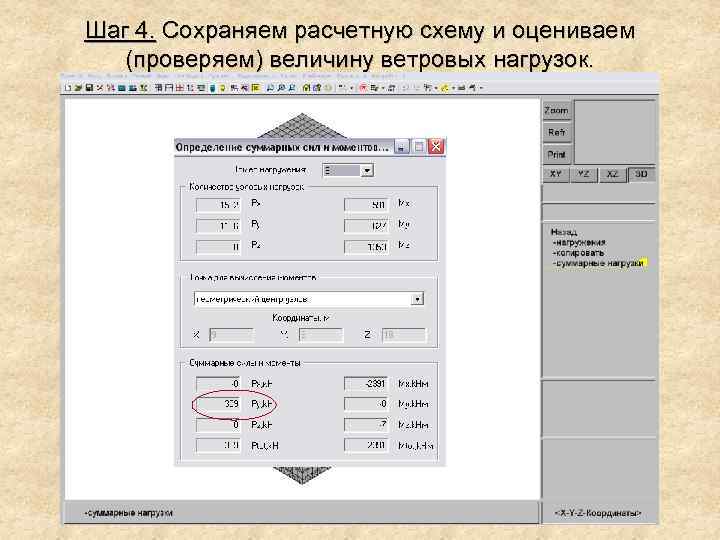Click the Координаты label in dialog

click(x=301, y=318)
